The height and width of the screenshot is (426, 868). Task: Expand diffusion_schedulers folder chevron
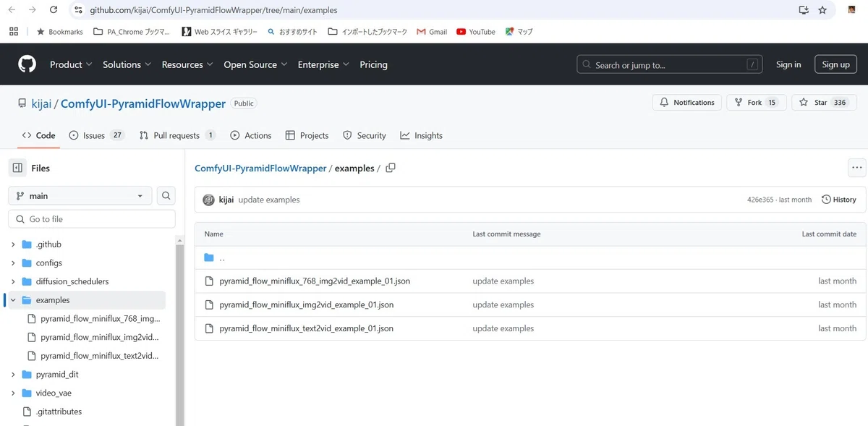point(13,281)
